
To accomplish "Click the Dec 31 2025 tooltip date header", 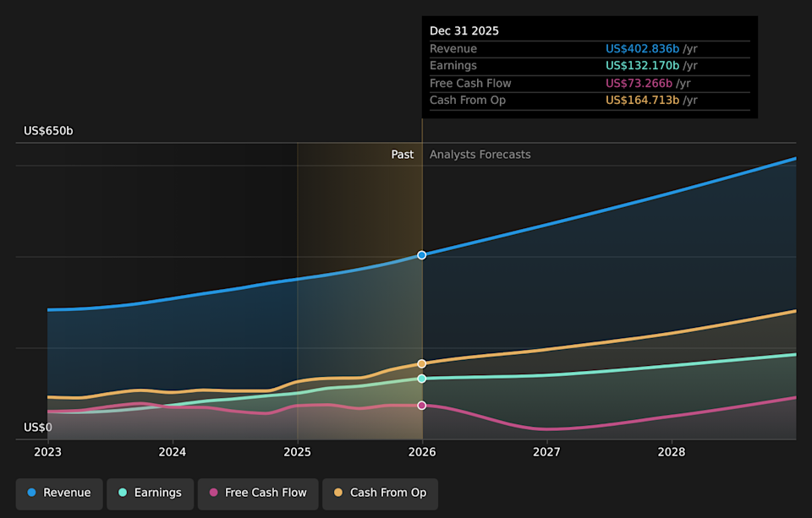I will [464, 30].
